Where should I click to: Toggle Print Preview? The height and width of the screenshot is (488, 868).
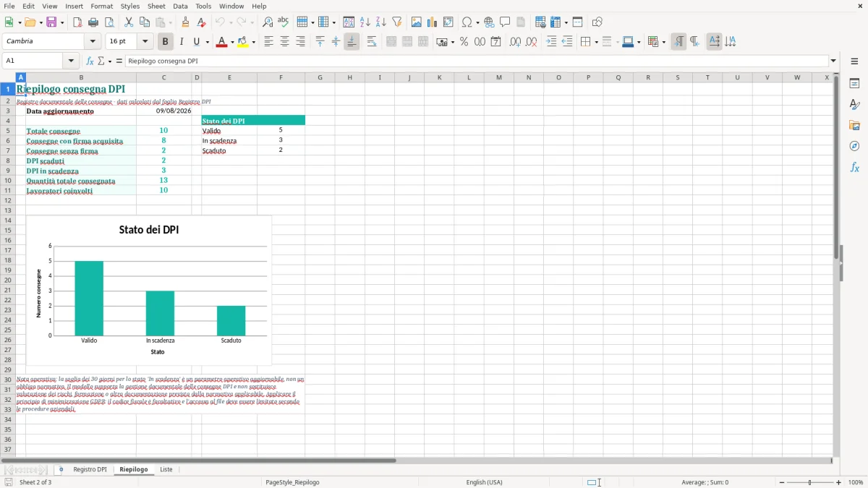click(109, 22)
